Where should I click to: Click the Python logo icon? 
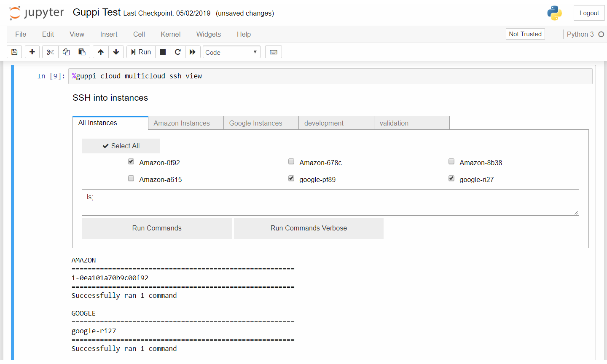pos(554,13)
